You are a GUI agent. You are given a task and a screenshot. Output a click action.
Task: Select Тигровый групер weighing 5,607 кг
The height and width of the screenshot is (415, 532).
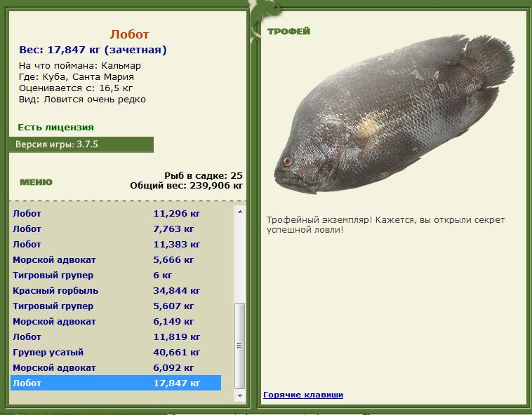[116, 306]
